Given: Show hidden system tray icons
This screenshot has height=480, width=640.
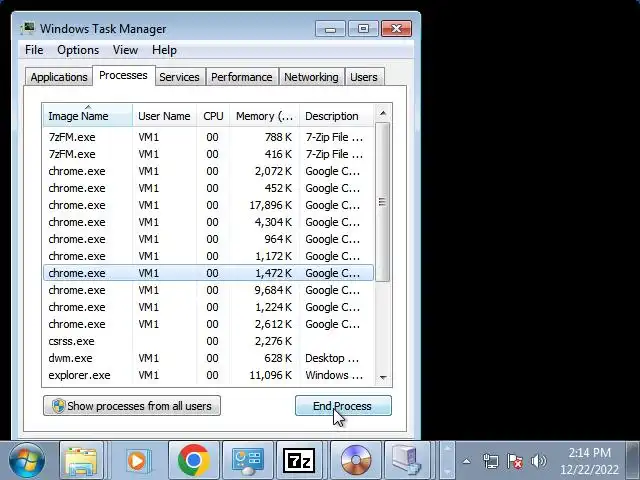Looking at the screenshot, I should click(467, 462).
